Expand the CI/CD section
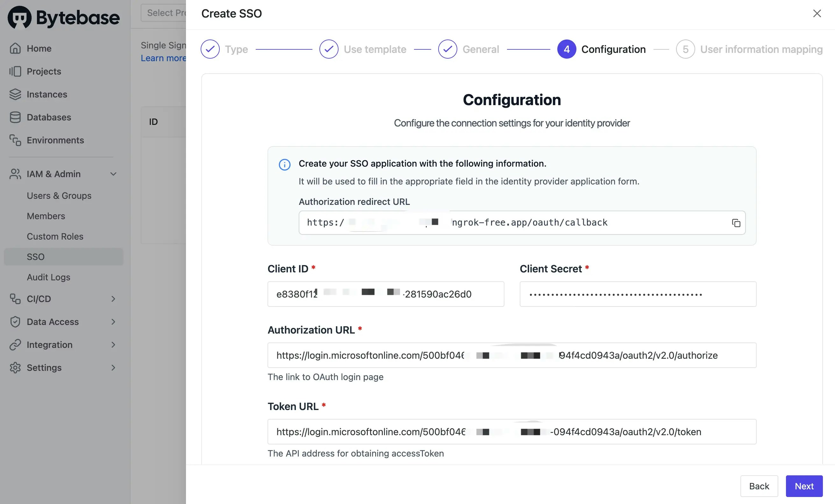835x504 pixels. (x=113, y=299)
